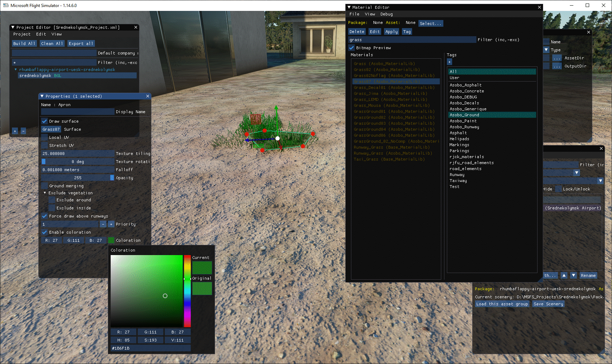Check the Exclude around option

tap(52, 200)
